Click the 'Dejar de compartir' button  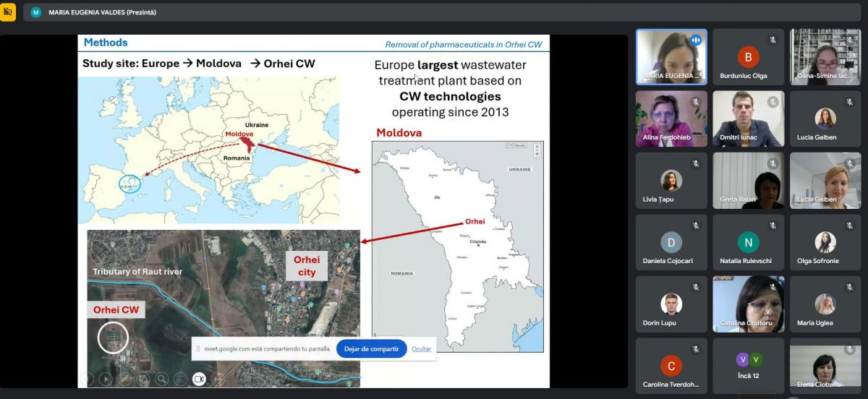pyautogui.click(x=371, y=348)
